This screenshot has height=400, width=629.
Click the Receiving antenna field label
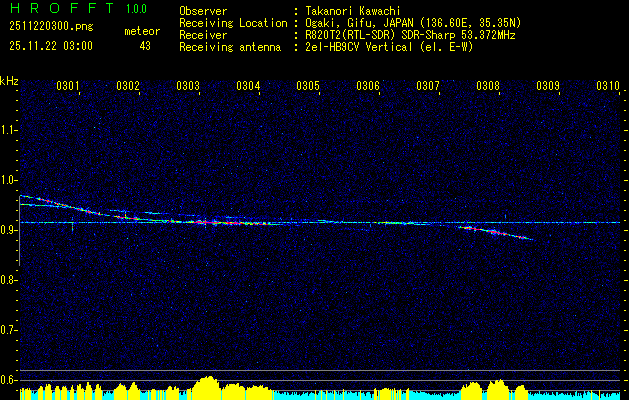pos(230,47)
